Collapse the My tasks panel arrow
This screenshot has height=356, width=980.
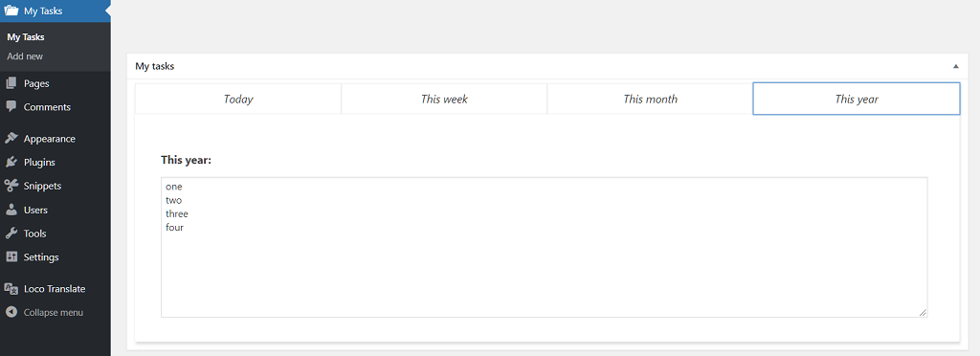tap(956, 66)
